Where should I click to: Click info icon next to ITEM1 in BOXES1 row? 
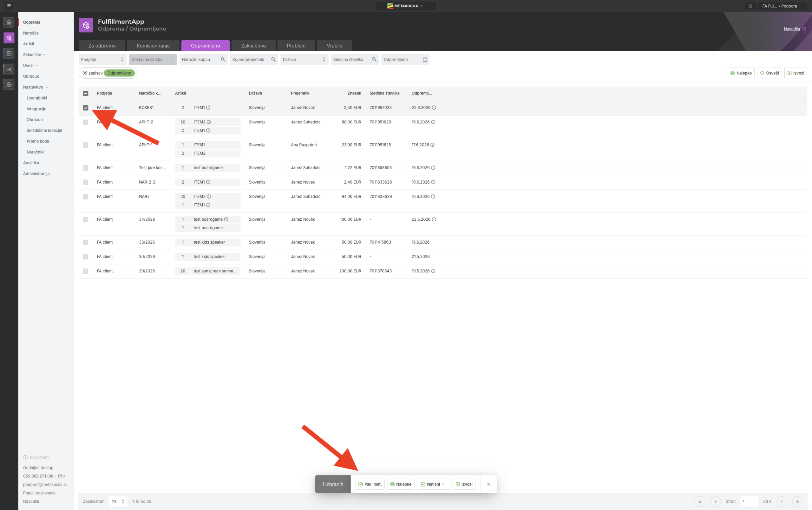(x=208, y=108)
